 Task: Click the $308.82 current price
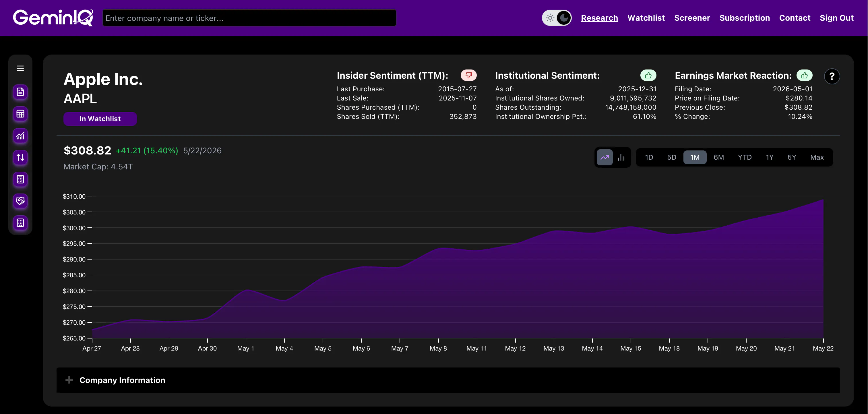pos(87,150)
